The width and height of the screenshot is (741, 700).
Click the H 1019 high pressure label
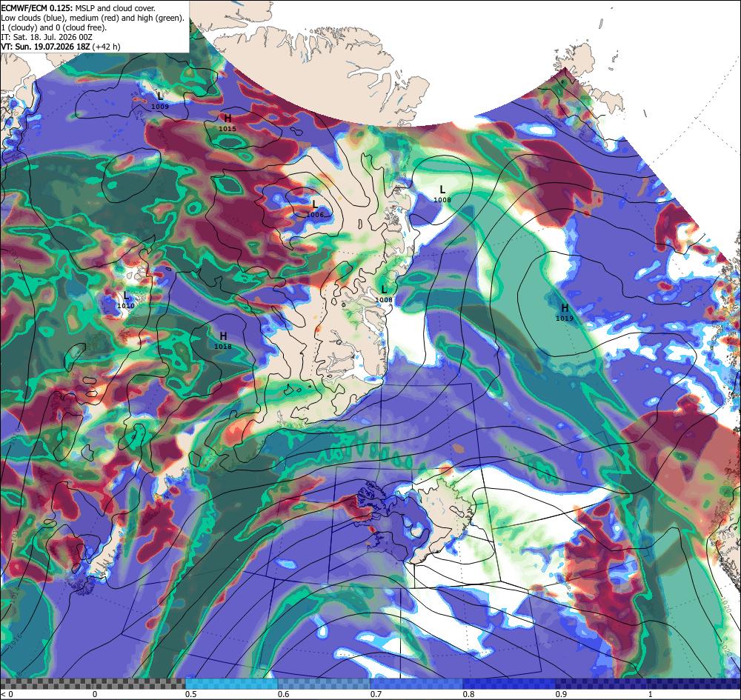click(564, 313)
